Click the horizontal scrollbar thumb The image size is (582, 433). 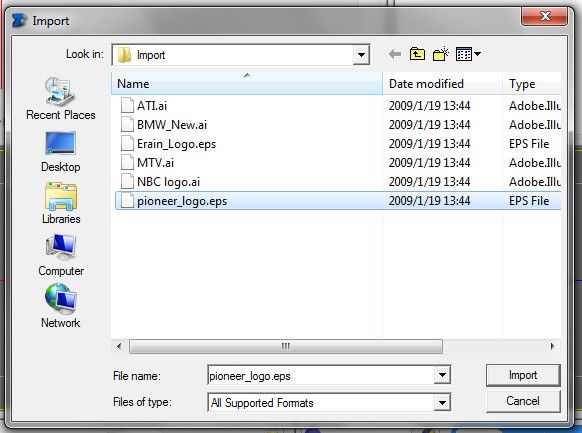click(286, 347)
